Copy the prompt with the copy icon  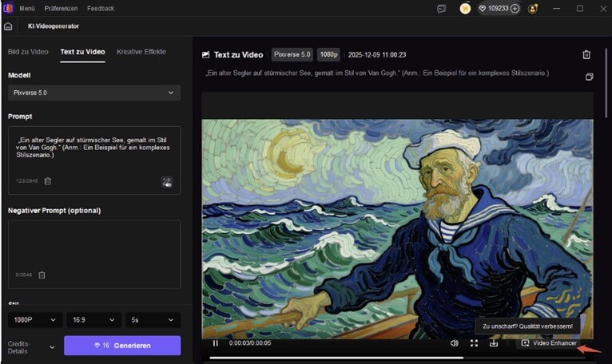(x=590, y=77)
